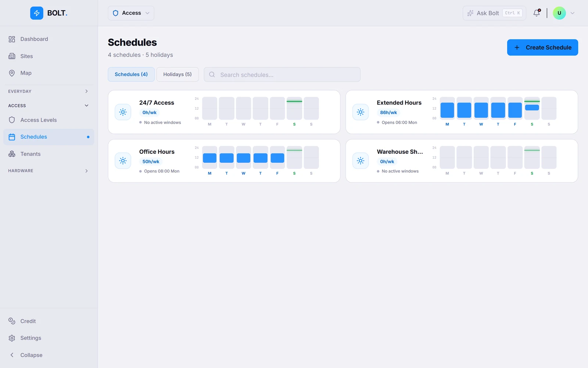The width and height of the screenshot is (588, 368).
Task: Expand the HARDWARE sidebar section
Action: pyautogui.click(x=49, y=171)
